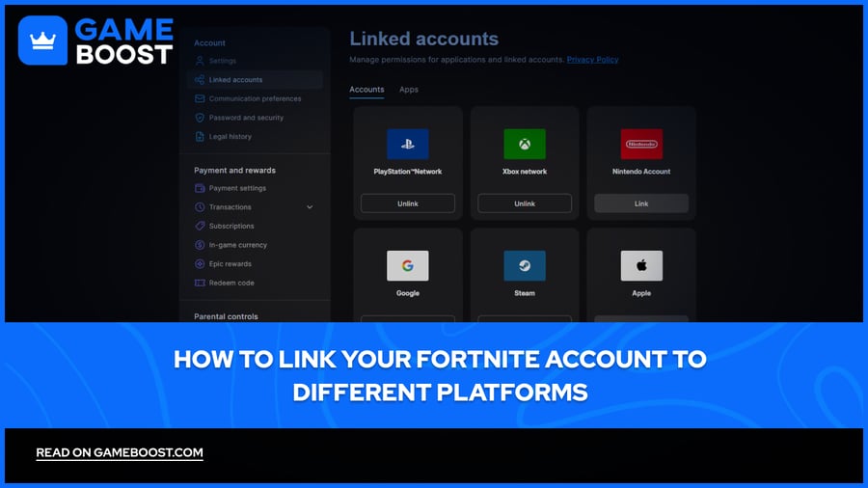Screen dimensions: 868x488
Task: Click the Payment settings wallet icon
Action: [200, 188]
